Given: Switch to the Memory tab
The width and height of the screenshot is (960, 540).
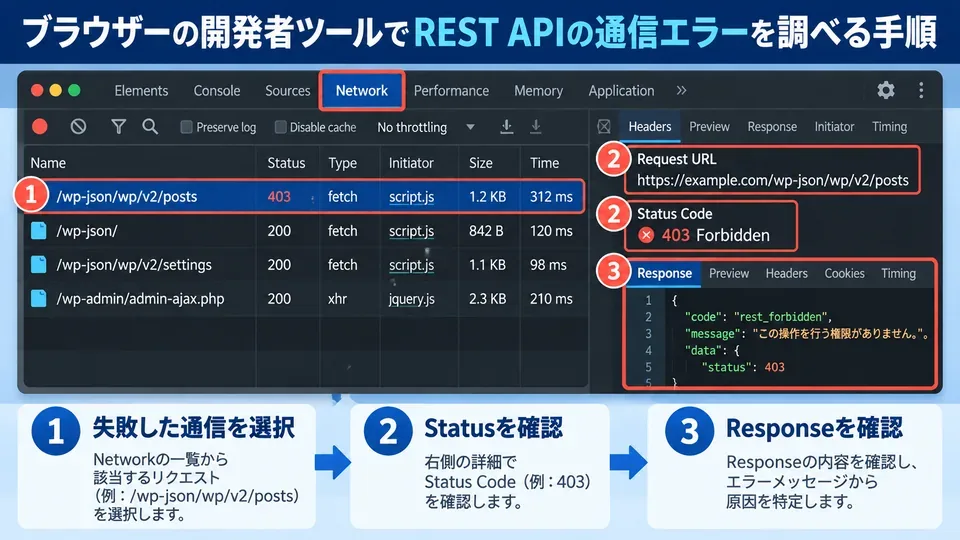Looking at the screenshot, I should pos(538,91).
